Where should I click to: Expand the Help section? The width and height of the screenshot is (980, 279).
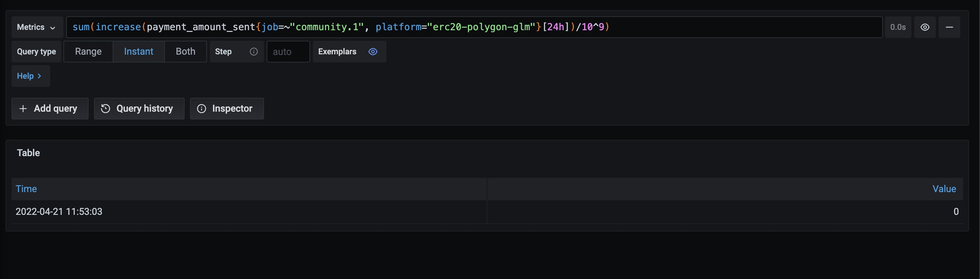pos(30,76)
